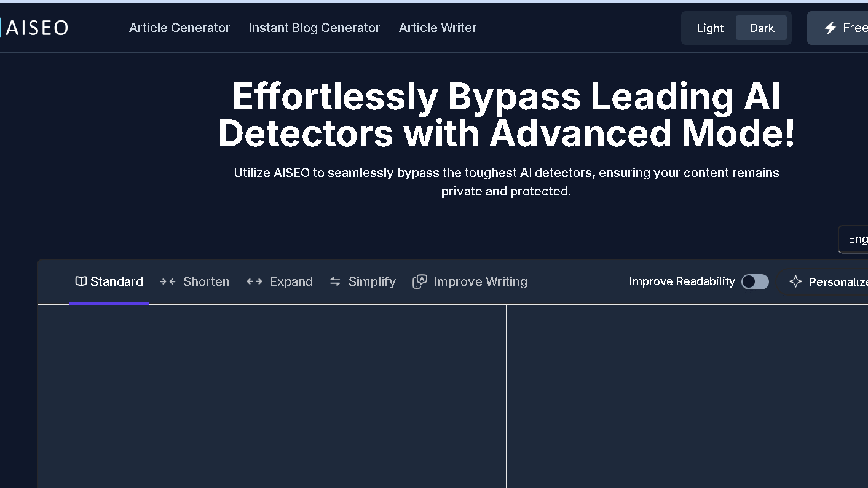This screenshot has height=488, width=868.
Task: Click the Simplify swap icon
Action: point(335,281)
